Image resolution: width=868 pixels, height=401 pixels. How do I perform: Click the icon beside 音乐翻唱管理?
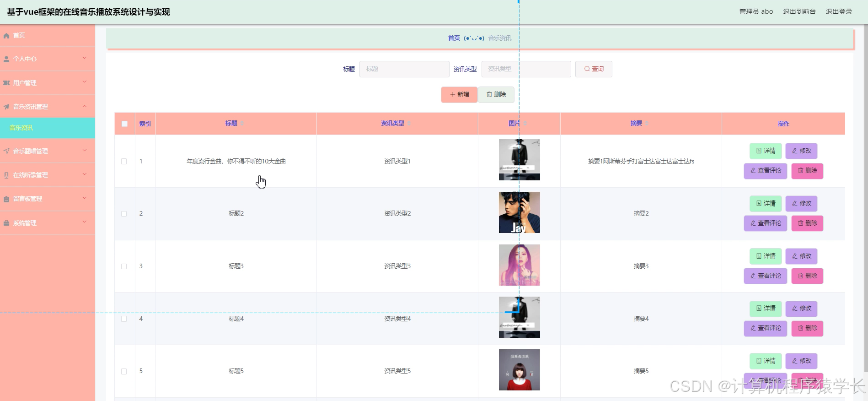6,151
